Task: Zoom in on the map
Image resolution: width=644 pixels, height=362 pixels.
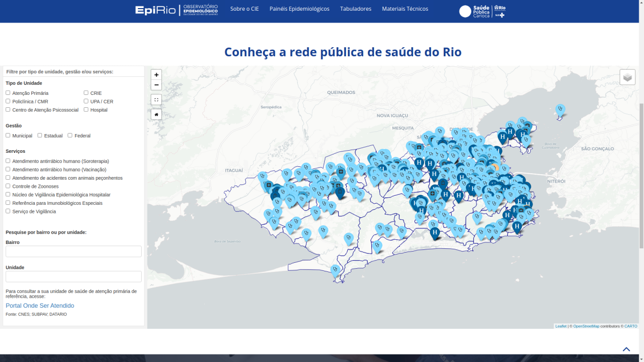Action: tap(156, 75)
